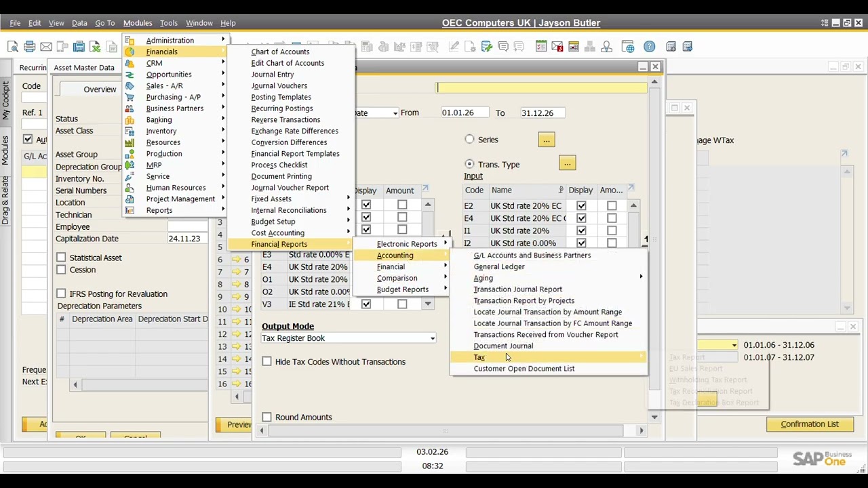This screenshot has height=488, width=868.
Task: Tick the Statistical Asset checkbox
Action: click(x=61, y=258)
